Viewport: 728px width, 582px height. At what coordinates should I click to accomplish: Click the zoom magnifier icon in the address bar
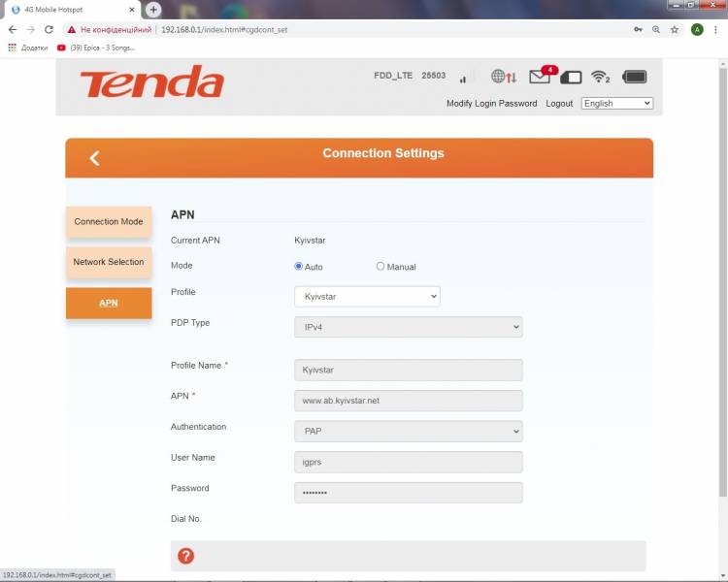pos(656,30)
